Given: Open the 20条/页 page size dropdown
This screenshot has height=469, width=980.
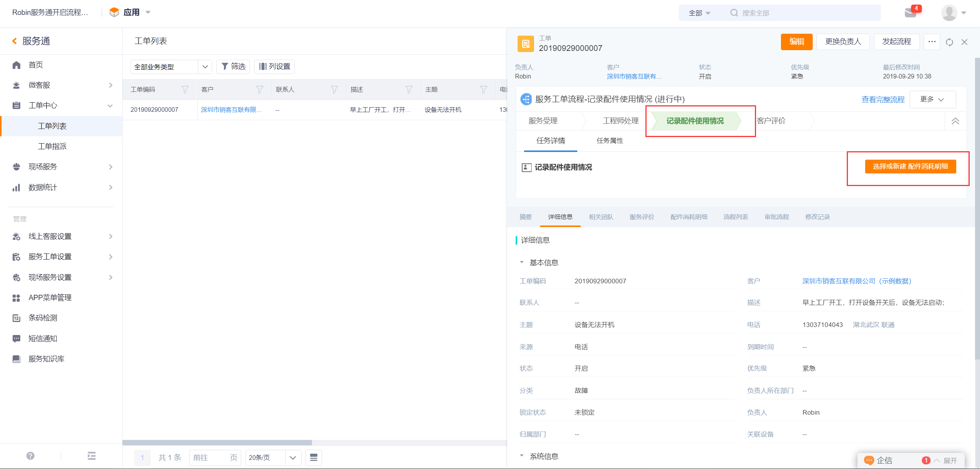Looking at the screenshot, I should [x=273, y=458].
